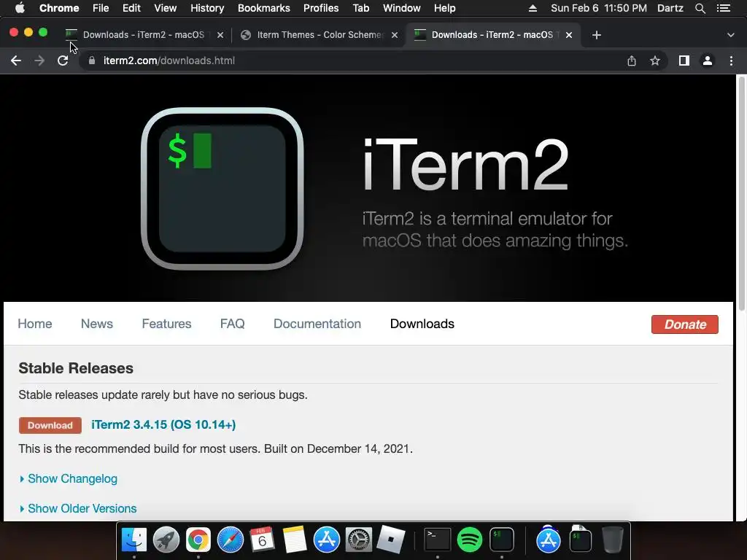Viewport: 747px width, 560px height.
Task: Open the iTerm2 3.4.15 (OS 10.14+) link
Action: pos(163,425)
